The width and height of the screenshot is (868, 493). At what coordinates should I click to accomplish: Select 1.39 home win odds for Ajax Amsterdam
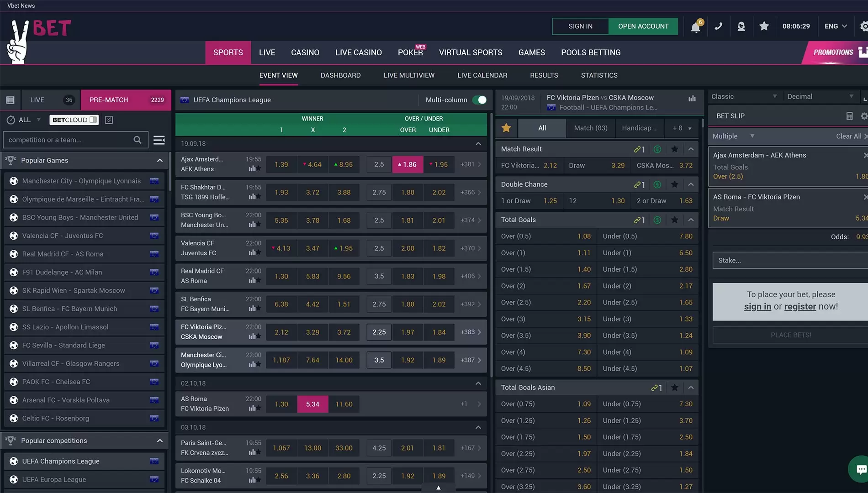(281, 164)
